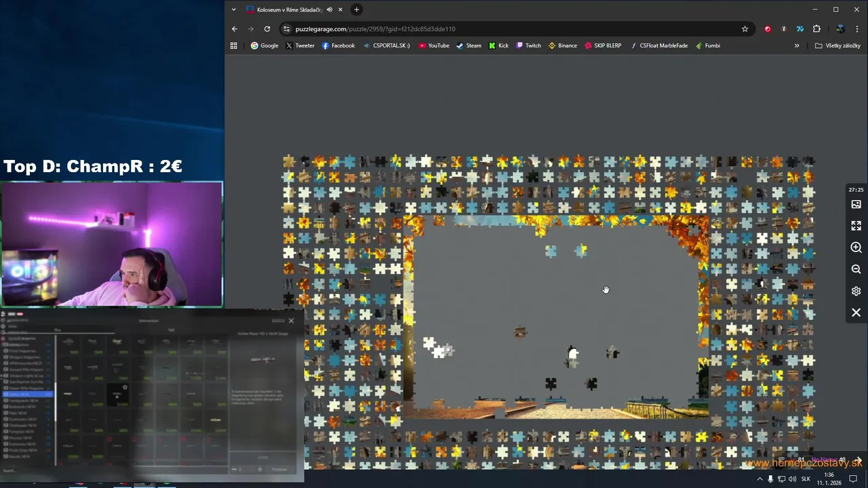Screen dimensions: 868x488
Task: Click the microphone tray icon
Action: click(x=770, y=479)
